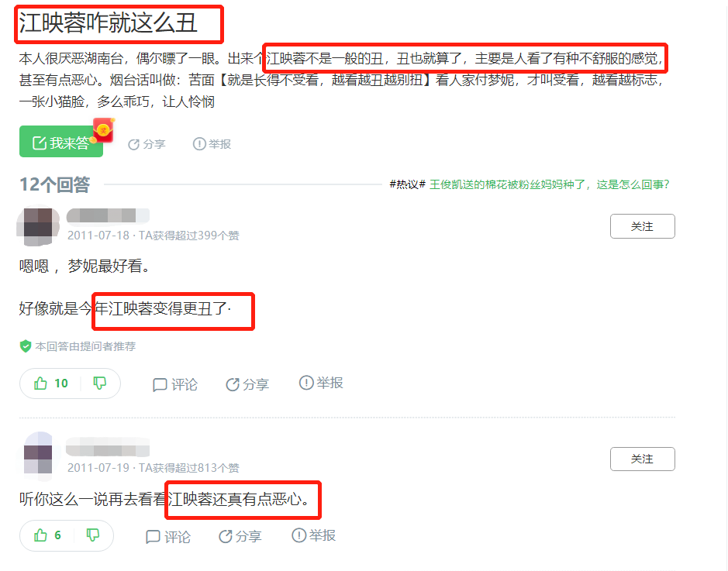Share the question via top 分享 icon
Viewport: 728px width, 571px height.
point(147,144)
